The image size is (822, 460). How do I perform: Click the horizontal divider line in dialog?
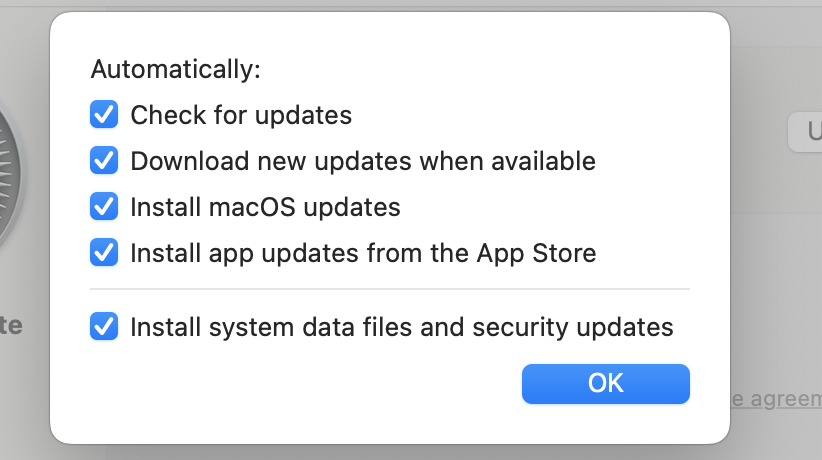tap(390, 289)
